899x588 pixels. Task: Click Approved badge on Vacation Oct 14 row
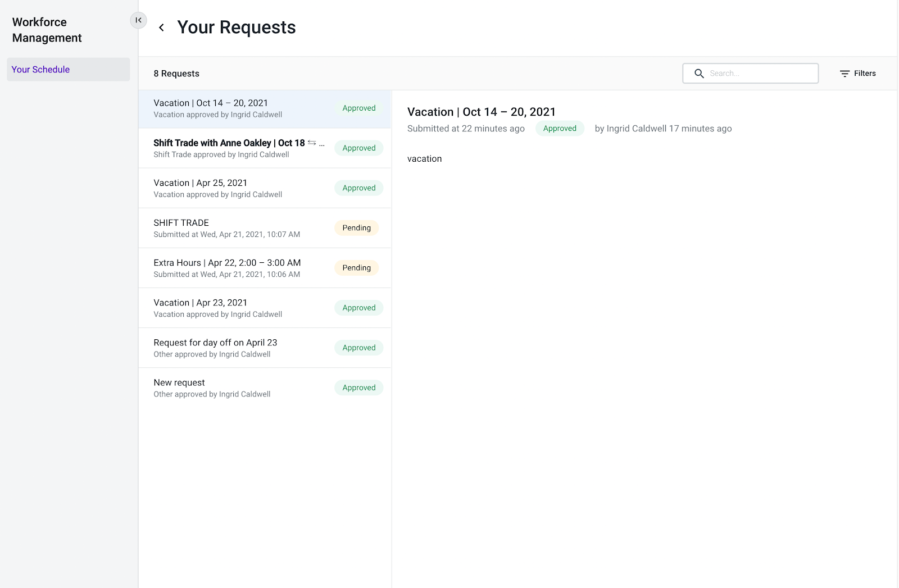(359, 108)
